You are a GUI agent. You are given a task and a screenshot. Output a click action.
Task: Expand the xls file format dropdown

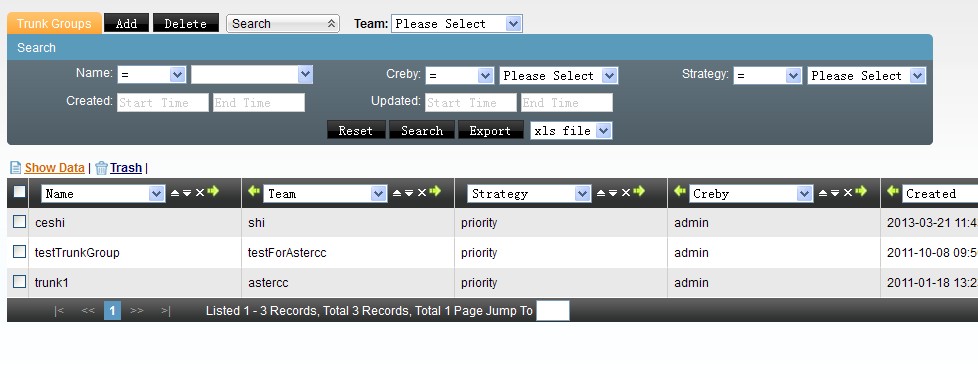(x=571, y=131)
